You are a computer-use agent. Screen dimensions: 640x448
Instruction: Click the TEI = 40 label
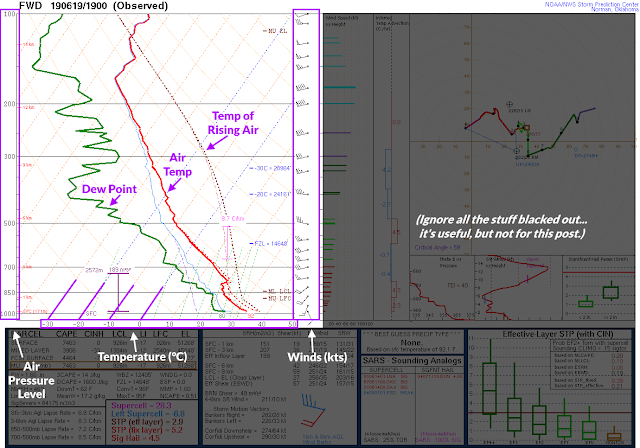(x=458, y=285)
